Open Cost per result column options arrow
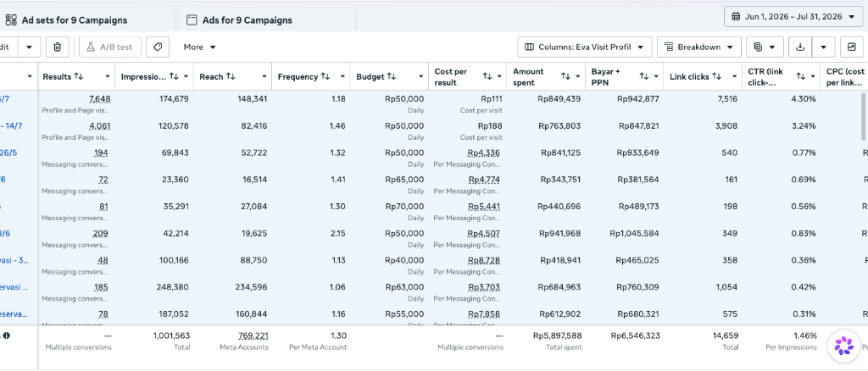This screenshot has height=371, width=868. coord(499,77)
